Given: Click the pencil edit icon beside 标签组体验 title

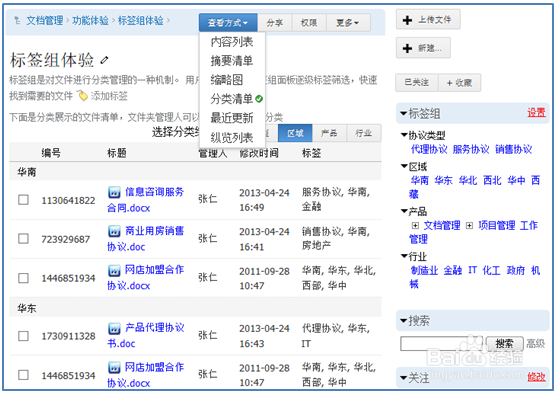Looking at the screenshot, I should click(x=104, y=60).
